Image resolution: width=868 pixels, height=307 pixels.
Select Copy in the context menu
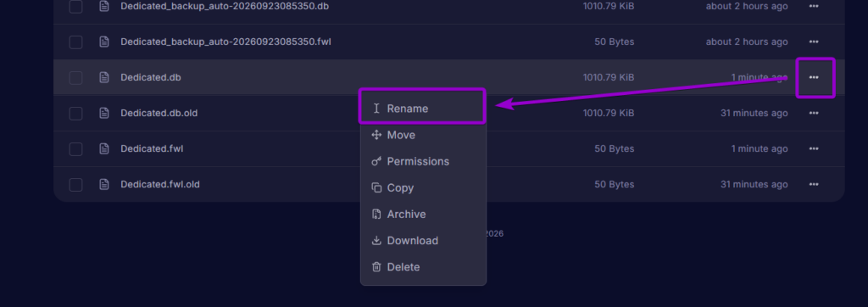pyautogui.click(x=423, y=188)
